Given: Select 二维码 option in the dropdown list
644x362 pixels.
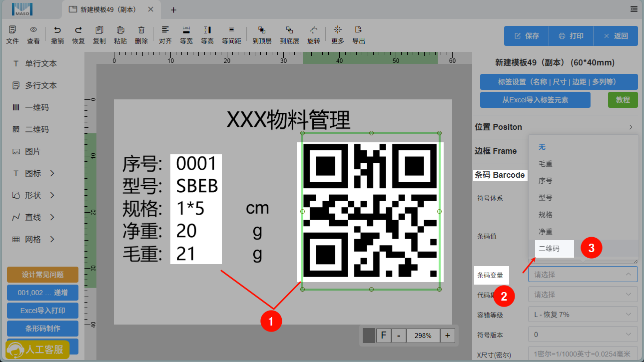Looking at the screenshot, I should (583, 249).
